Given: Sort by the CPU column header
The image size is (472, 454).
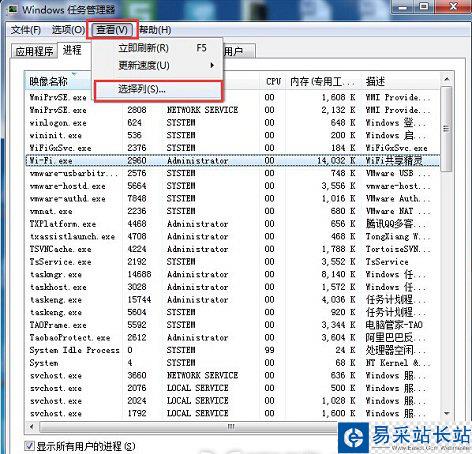Looking at the screenshot, I should tap(273, 81).
